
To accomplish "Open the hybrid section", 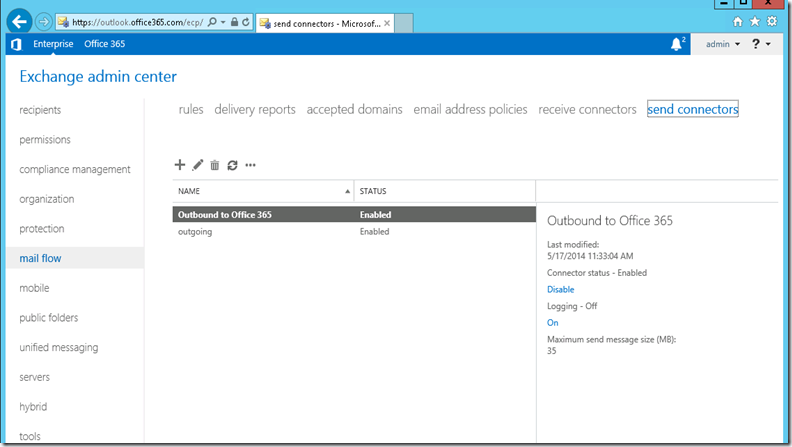I will 33,407.
